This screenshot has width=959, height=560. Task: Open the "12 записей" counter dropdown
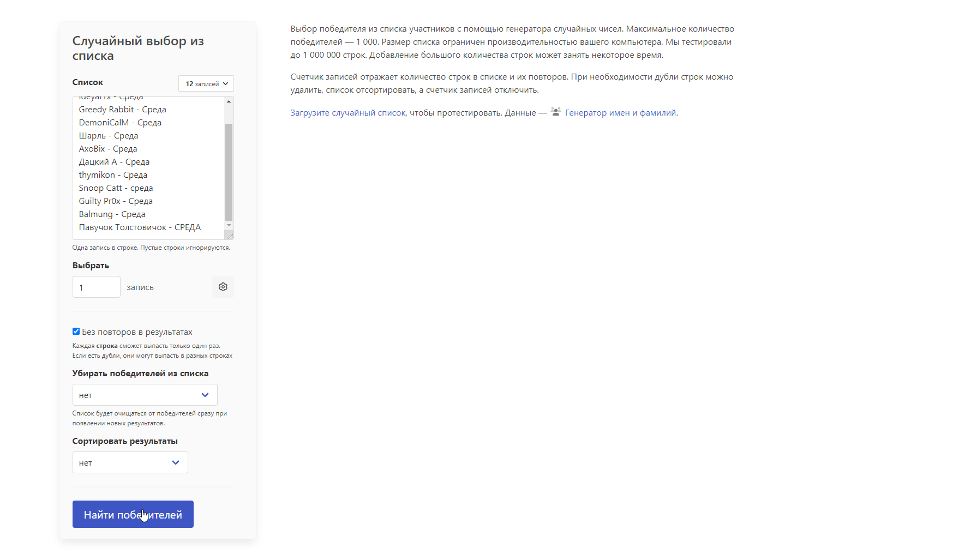(206, 83)
